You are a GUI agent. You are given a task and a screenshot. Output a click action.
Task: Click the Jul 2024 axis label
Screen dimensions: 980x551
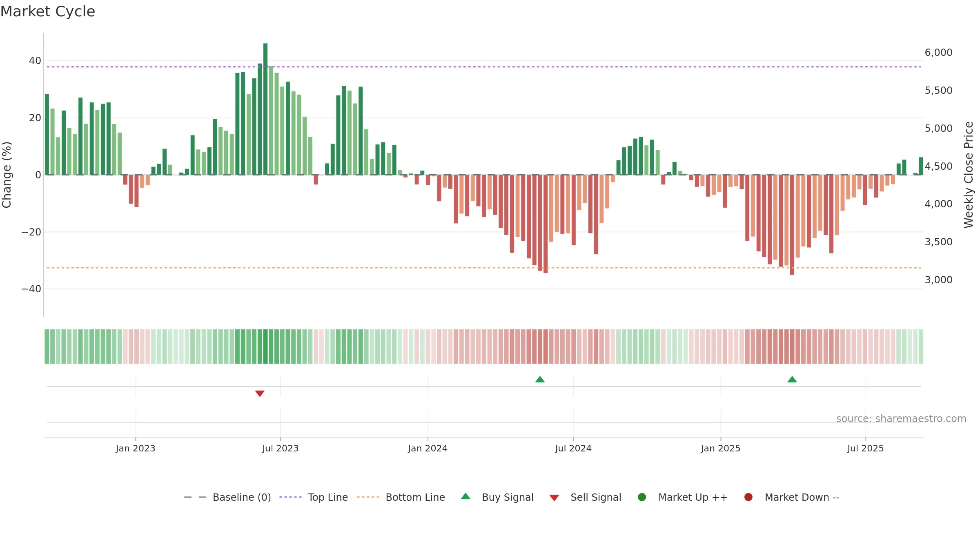click(573, 448)
